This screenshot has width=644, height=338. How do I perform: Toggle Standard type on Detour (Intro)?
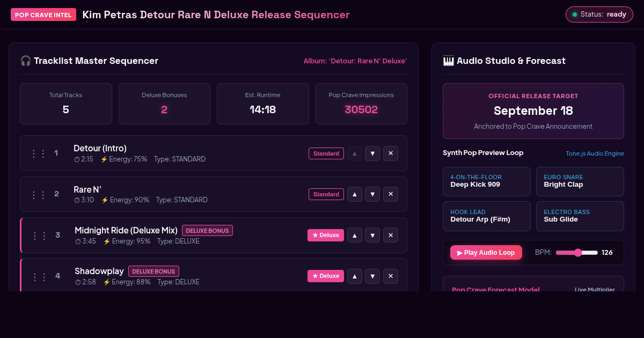(326, 153)
